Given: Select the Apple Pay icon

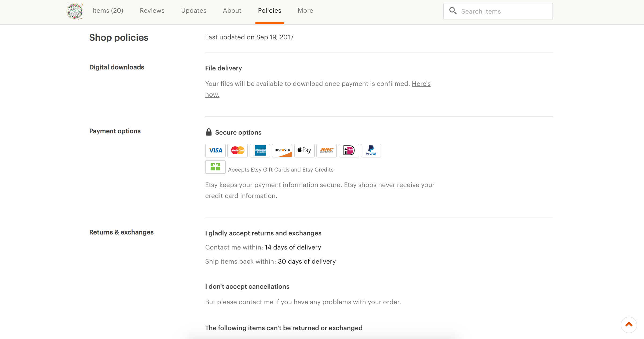Looking at the screenshot, I should click(x=304, y=150).
